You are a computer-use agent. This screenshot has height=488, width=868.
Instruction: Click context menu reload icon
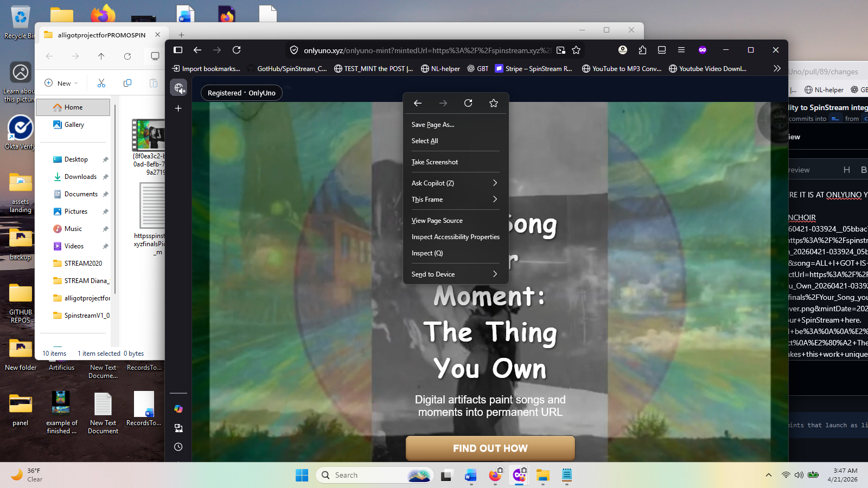468,103
